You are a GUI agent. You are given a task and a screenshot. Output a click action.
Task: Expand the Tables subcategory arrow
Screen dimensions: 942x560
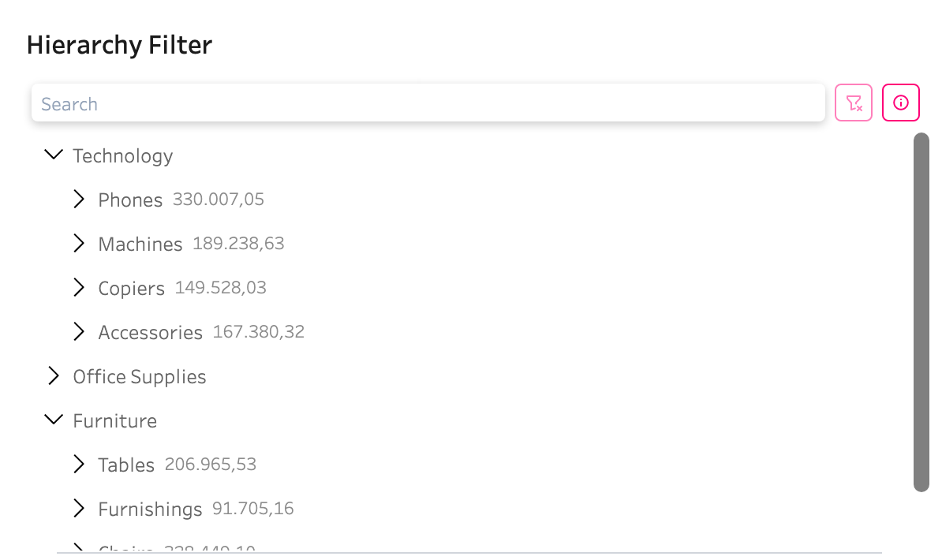click(x=79, y=465)
